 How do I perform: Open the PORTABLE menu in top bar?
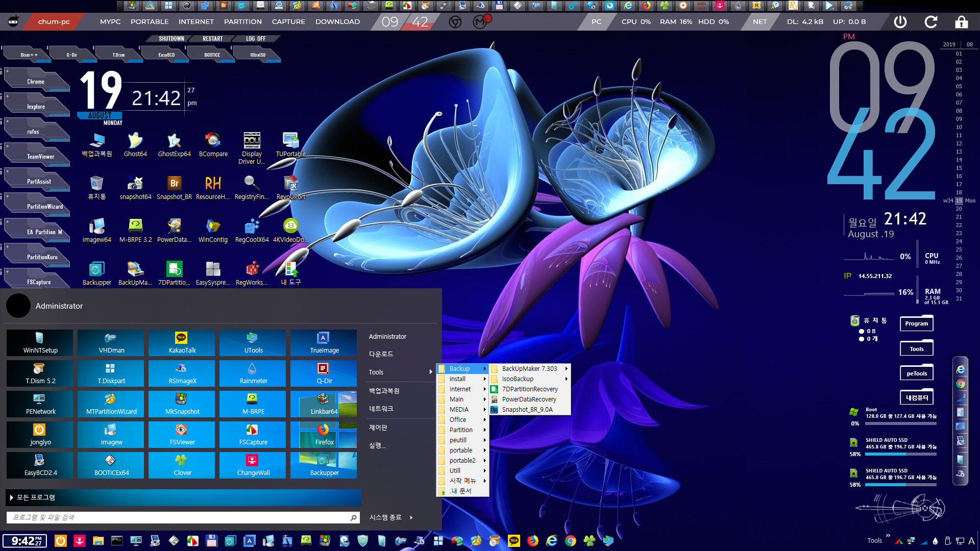pyautogui.click(x=150, y=22)
